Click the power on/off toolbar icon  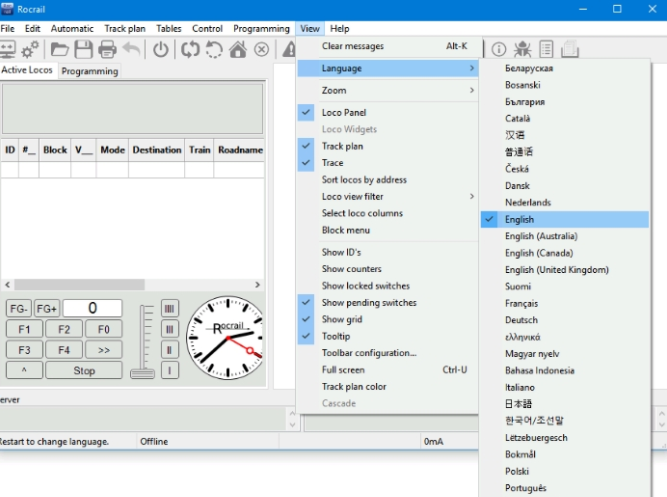pyautogui.click(x=161, y=49)
